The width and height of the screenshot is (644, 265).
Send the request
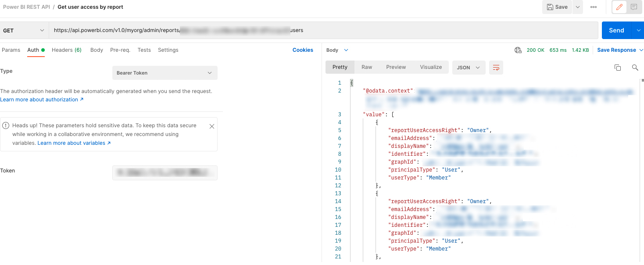click(616, 30)
